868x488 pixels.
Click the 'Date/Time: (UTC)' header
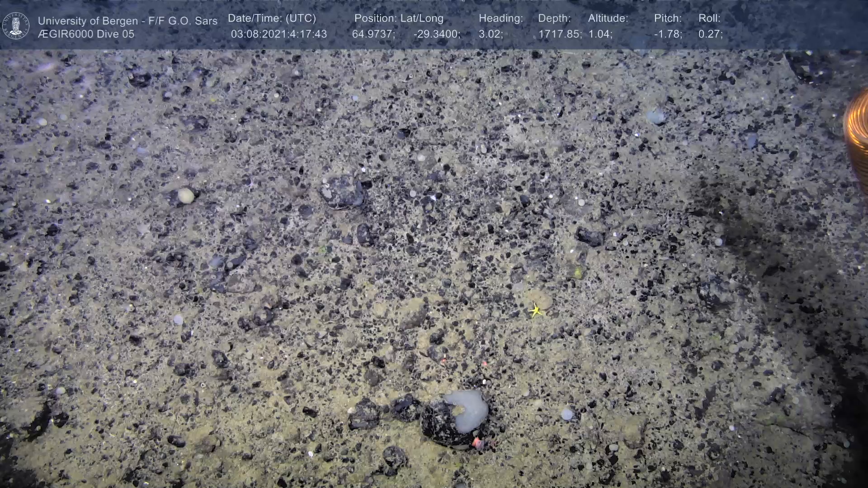pos(272,19)
